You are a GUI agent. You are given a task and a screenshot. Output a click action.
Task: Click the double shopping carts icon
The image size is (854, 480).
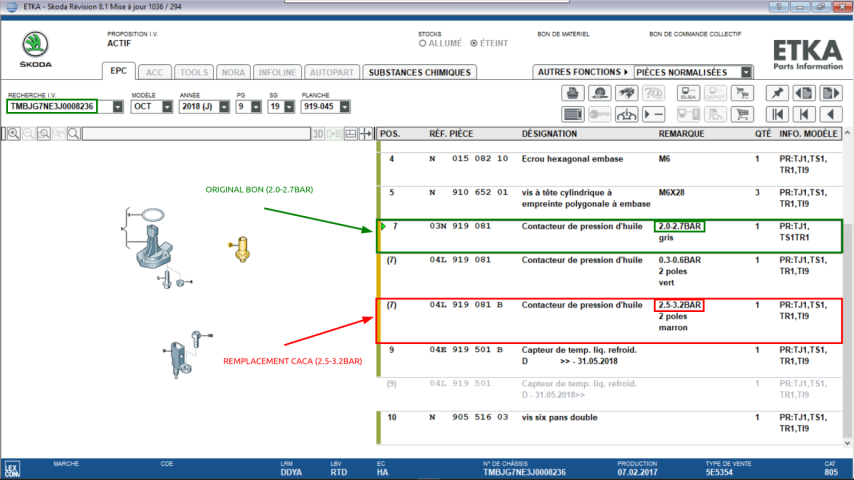(x=742, y=93)
